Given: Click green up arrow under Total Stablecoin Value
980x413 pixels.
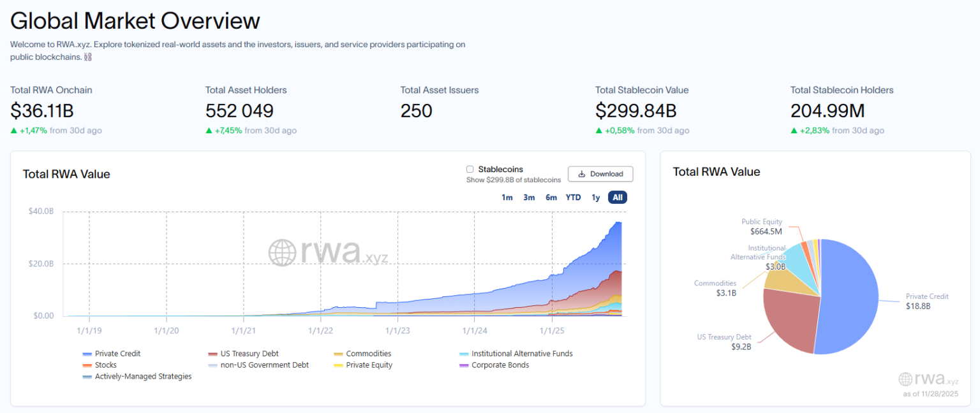Looking at the screenshot, I should (x=599, y=131).
